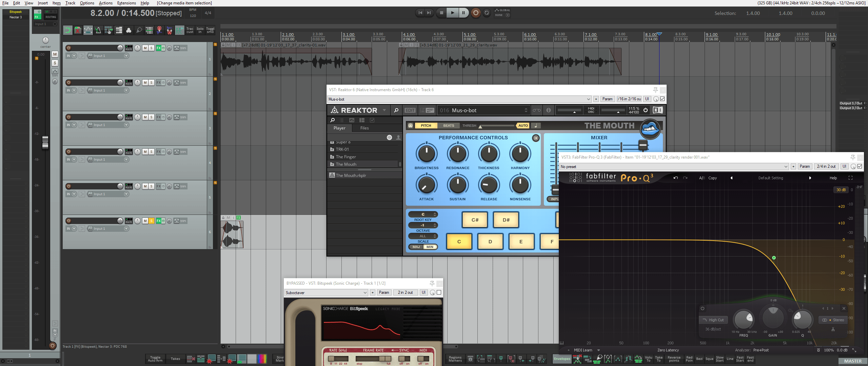Click track 1 ROUTE button
Viewport: 868px width, 366px height.
point(129,48)
